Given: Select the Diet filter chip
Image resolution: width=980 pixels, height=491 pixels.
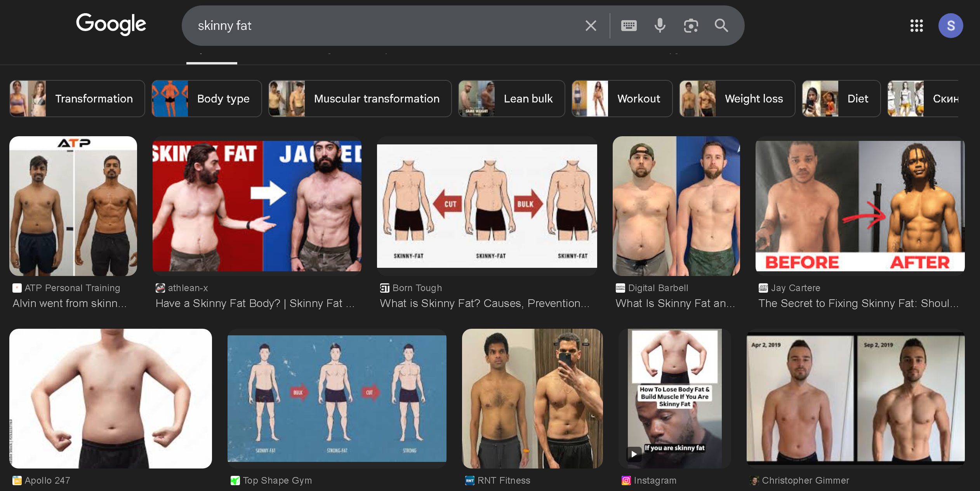Looking at the screenshot, I should tap(841, 99).
